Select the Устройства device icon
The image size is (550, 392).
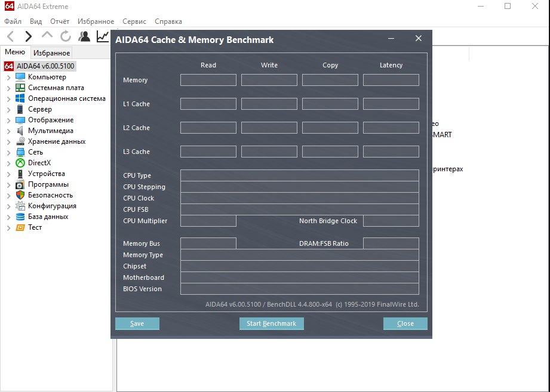[20, 174]
